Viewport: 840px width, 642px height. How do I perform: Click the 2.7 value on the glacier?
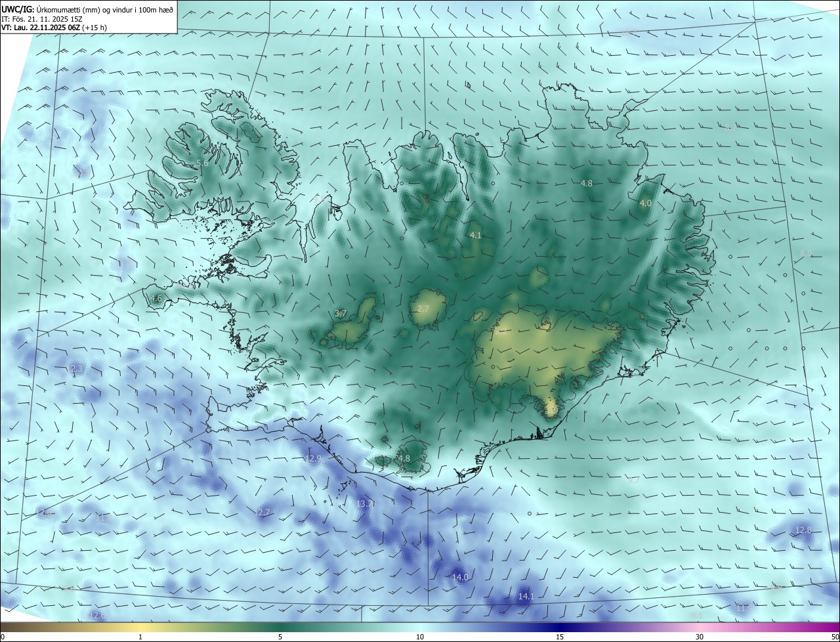[423, 309]
